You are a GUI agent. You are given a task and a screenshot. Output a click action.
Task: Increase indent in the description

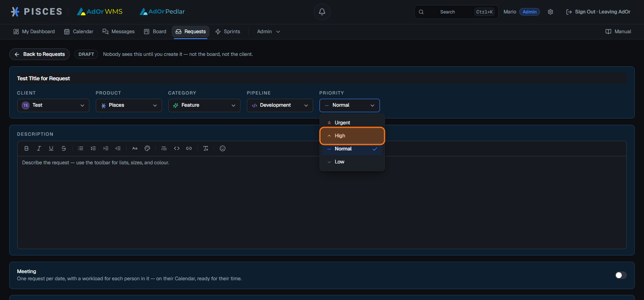click(106, 148)
